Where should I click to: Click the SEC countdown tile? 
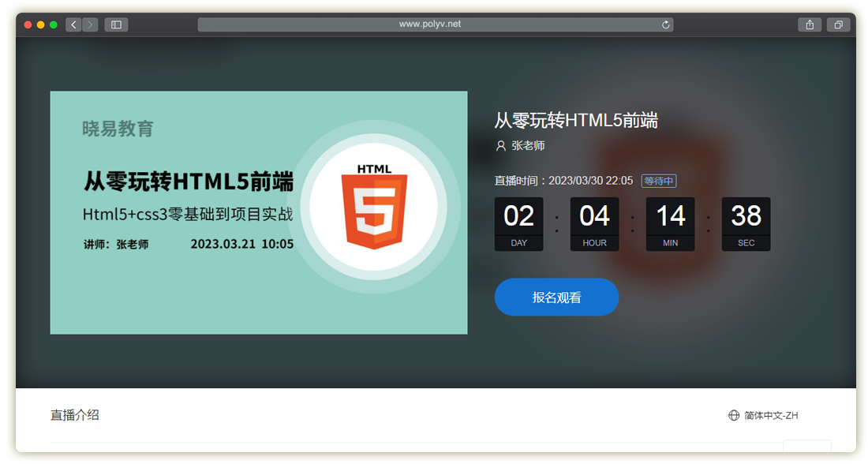pos(746,223)
